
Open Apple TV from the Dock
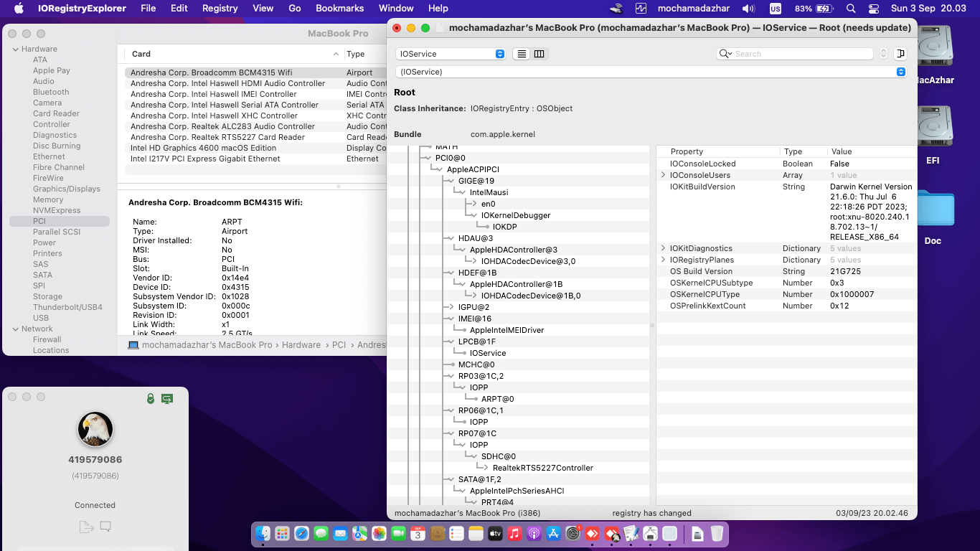click(495, 534)
